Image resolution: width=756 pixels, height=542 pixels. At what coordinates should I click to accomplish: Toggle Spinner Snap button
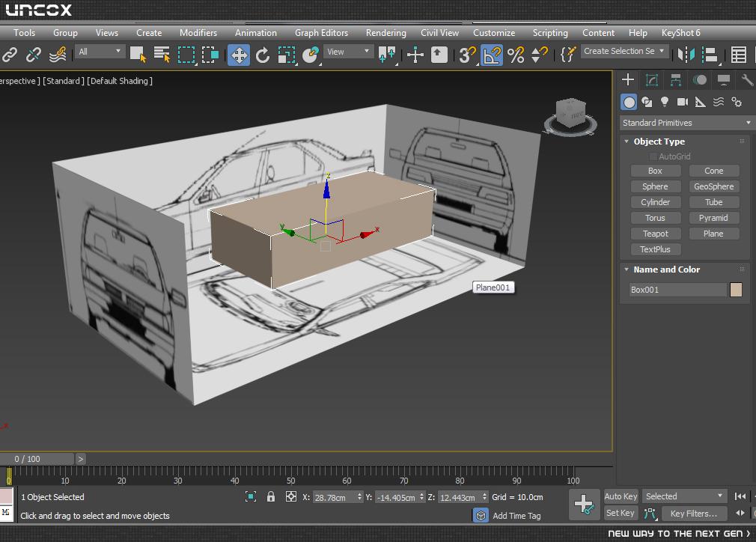(x=539, y=55)
